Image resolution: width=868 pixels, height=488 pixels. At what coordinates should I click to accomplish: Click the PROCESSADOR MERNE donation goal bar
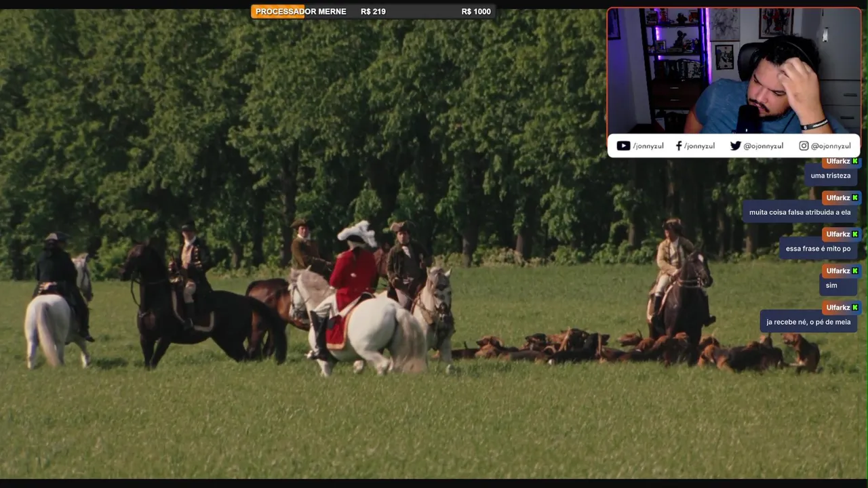click(x=372, y=12)
